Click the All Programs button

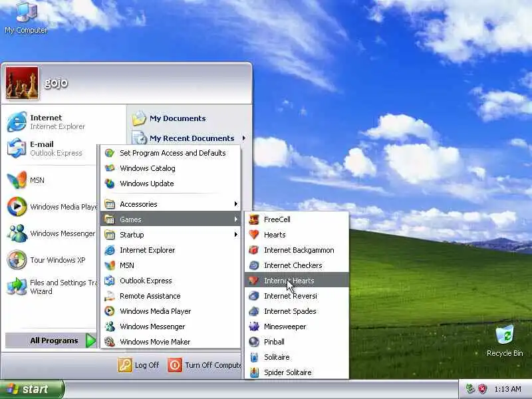point(51,340)
